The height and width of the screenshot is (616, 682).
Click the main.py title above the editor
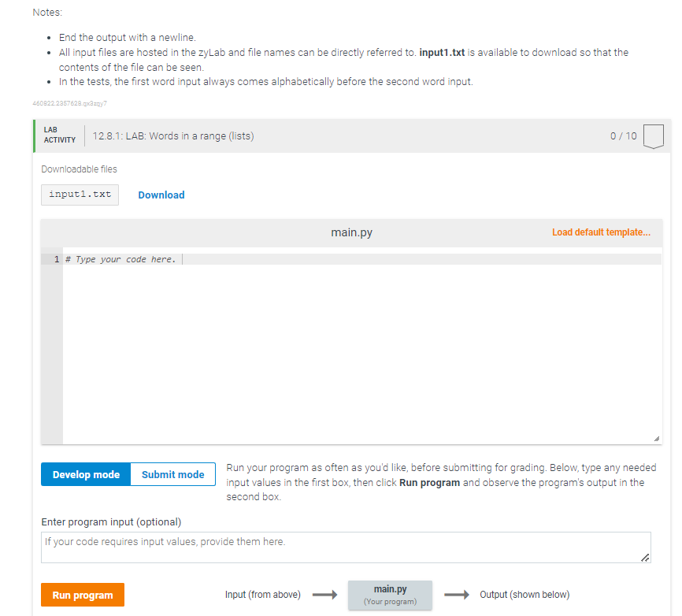(x=351, y=232)
